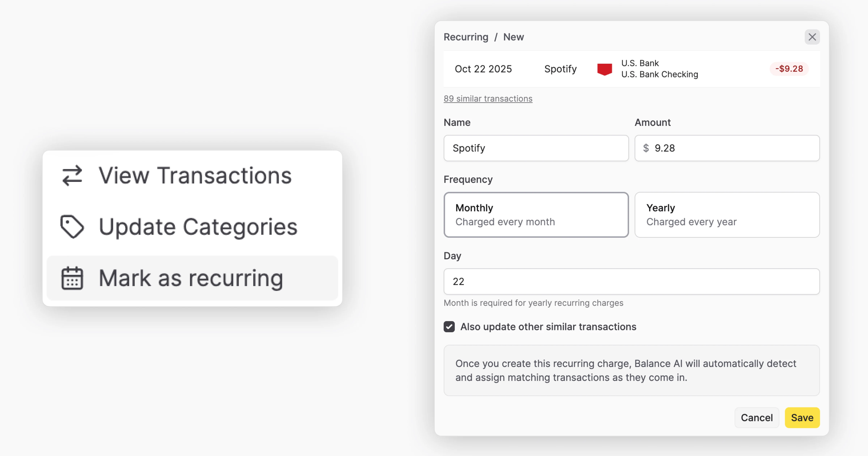This screenshot has height=456, width=868.
Task: Select the Monthly frequency option
Action: [x=536, y=214]
